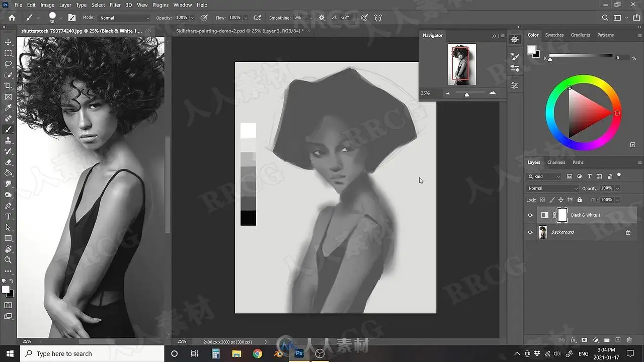Click the delete layer trash icon
Viewport: 644px width, 362px height.
pos(629,340)
